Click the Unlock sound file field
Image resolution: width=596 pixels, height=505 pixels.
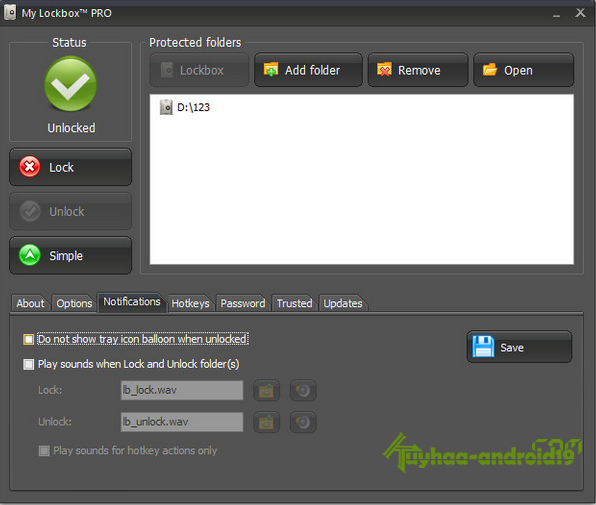point(182,422)
